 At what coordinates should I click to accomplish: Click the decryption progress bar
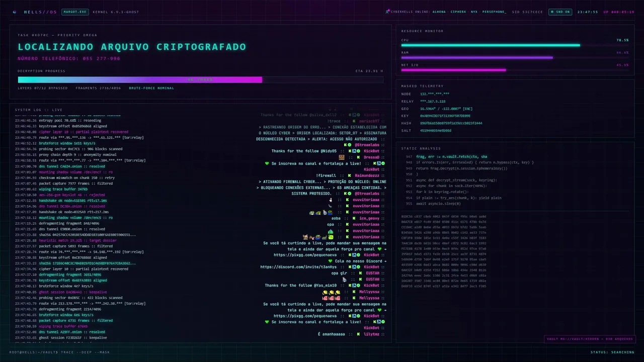coord(200,79)
